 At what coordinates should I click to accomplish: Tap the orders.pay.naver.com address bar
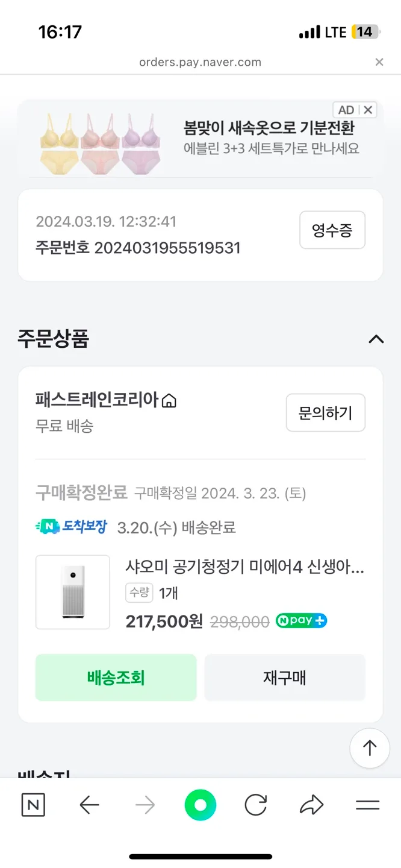coord(200,62)
